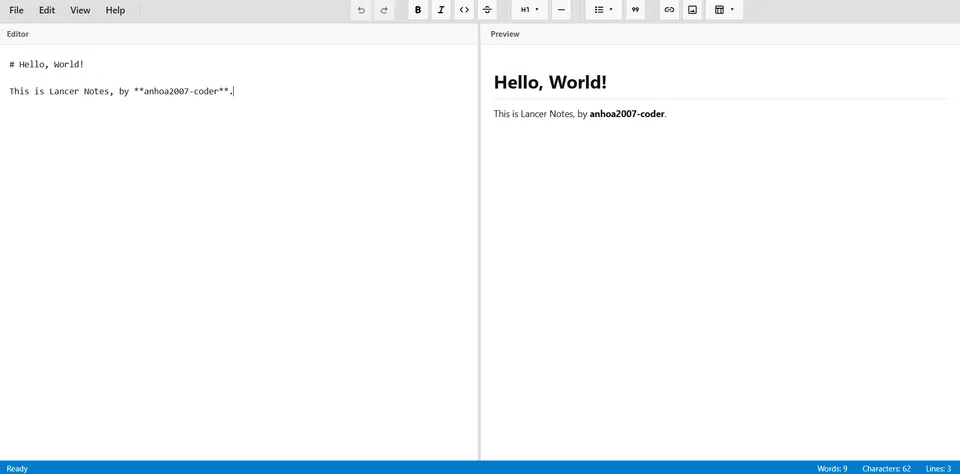Toggle bold formatting with the B button
Image resolution: width=960 pixels, height=474 pixels.
click(x=418, y=10)
